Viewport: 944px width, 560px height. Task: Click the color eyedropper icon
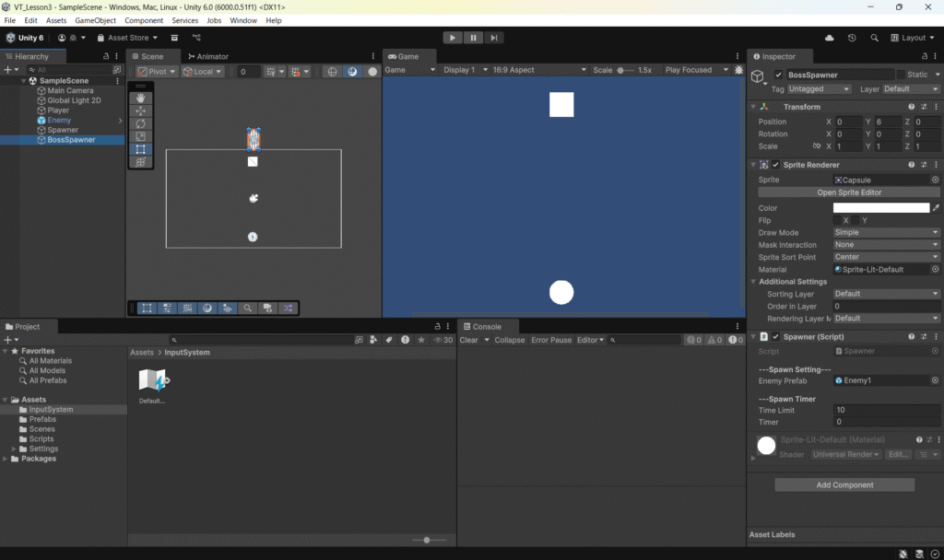click(x=936, y=208)
